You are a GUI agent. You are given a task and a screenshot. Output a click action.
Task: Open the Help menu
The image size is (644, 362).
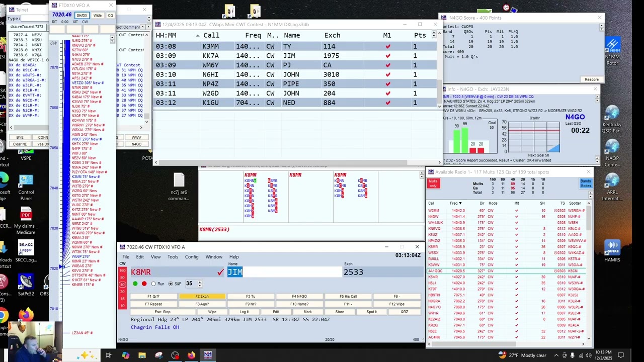(234, 257)
